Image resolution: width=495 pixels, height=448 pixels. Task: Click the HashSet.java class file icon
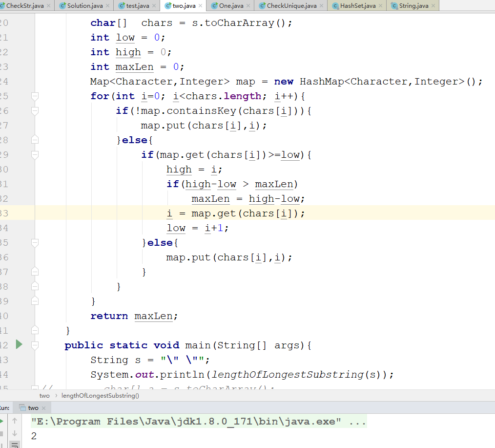click(x=335, y=6)
